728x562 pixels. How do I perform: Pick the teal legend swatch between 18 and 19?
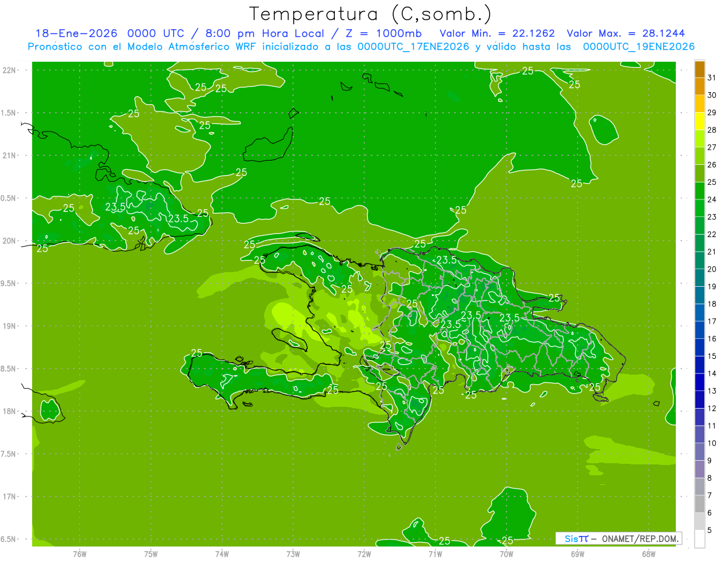coord(699,295)
